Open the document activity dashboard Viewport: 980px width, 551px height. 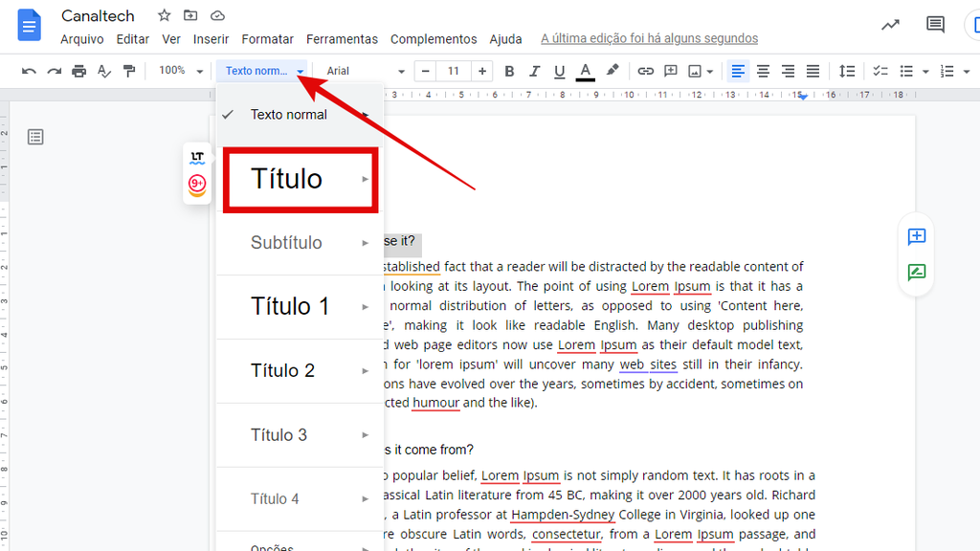point(889,24)
